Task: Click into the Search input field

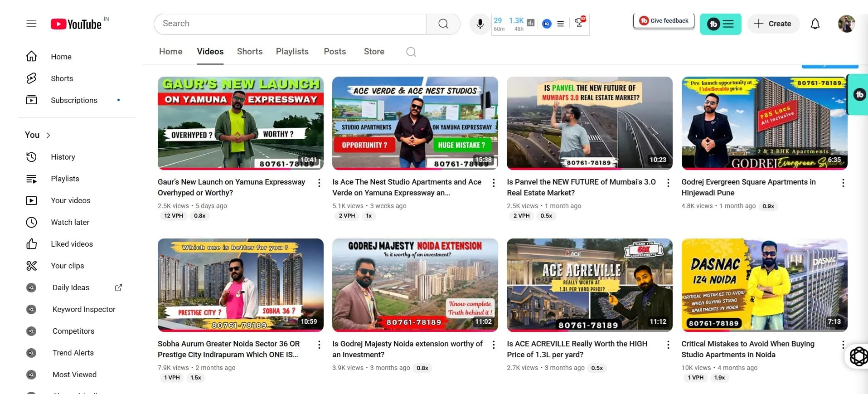Action: (x=290, y=24)
